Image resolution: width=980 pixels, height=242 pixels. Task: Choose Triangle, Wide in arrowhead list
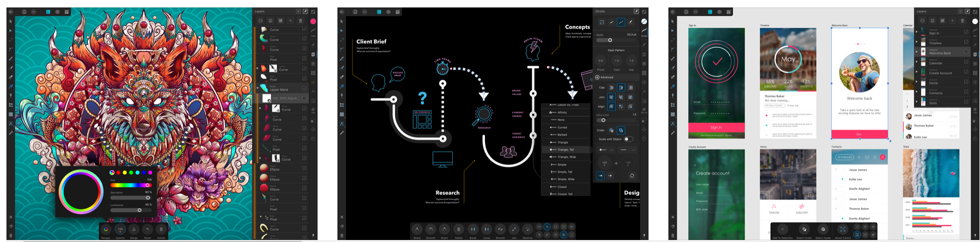click(566, 157)
